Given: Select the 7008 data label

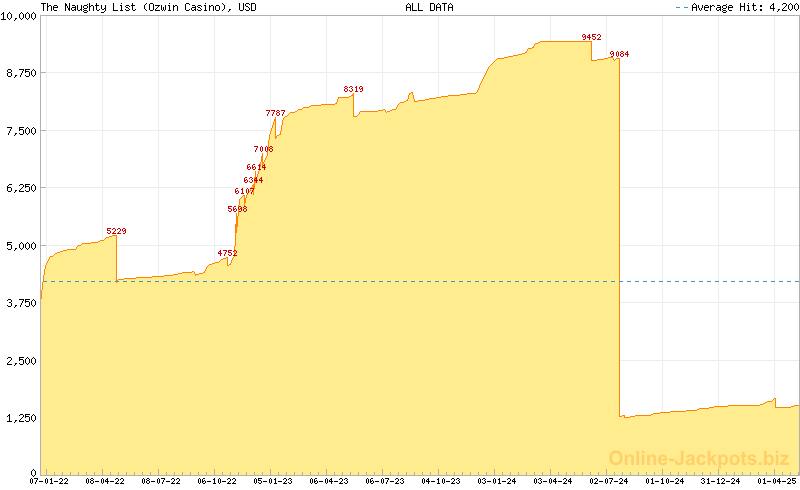Looking at the screenshot, I should [263, 149].
